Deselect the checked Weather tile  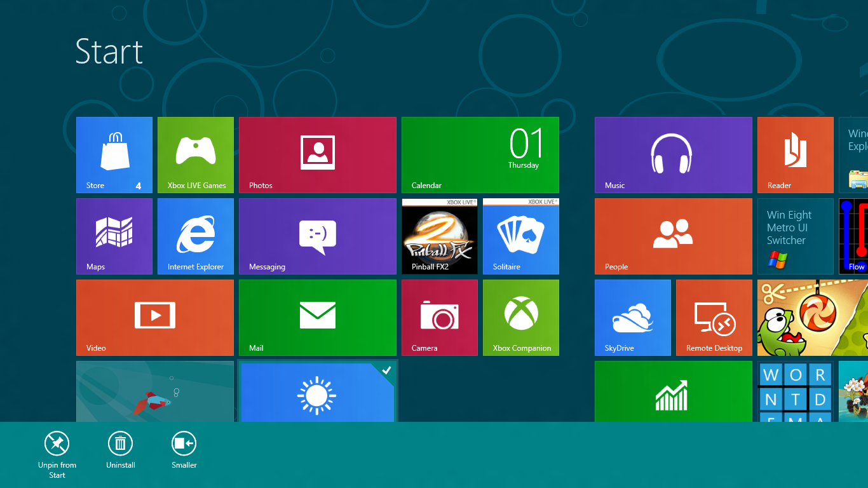(x=318, y=391)
